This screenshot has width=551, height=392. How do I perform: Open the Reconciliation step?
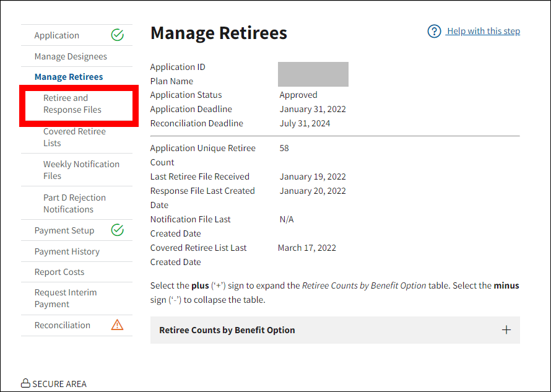pyautogui.click(x=63, y=325)
